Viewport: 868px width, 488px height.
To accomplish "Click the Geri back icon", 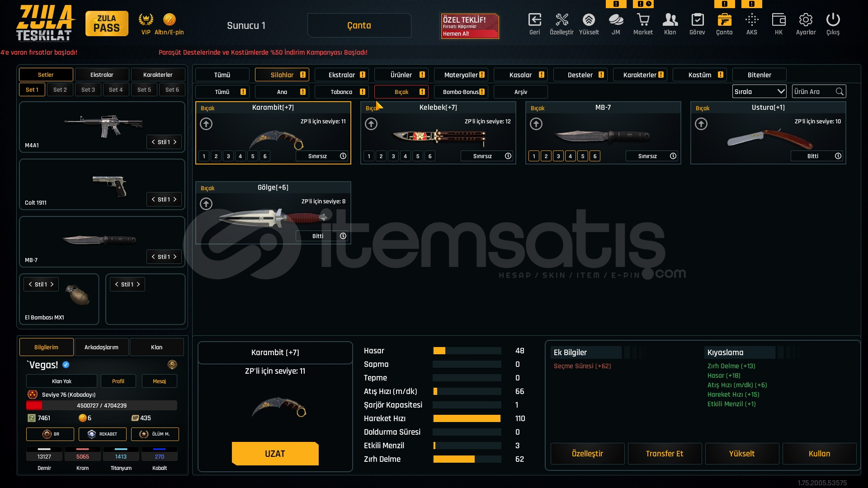I will tap(535, 20).
